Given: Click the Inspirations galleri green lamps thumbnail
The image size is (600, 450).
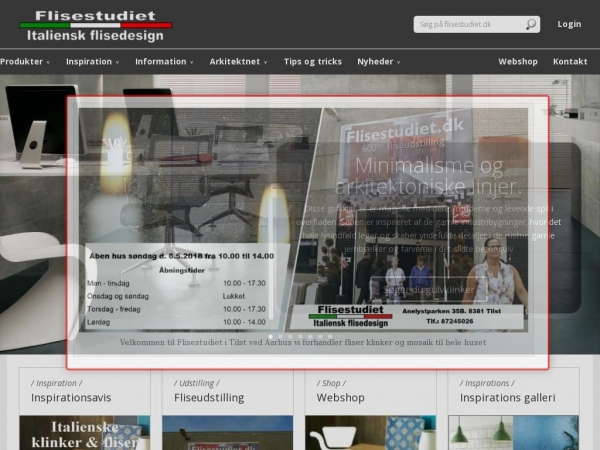Looking at the screenshot, I should point(514,433).
